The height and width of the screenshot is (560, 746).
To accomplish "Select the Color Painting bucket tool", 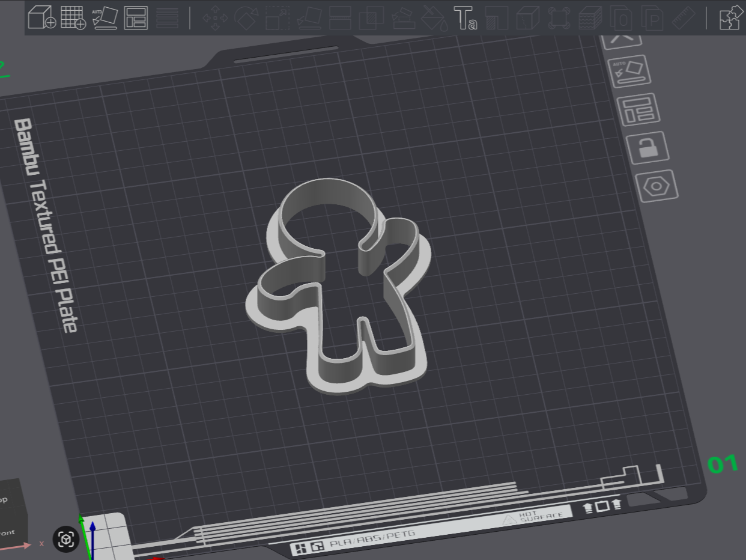I will coord(434,17).
